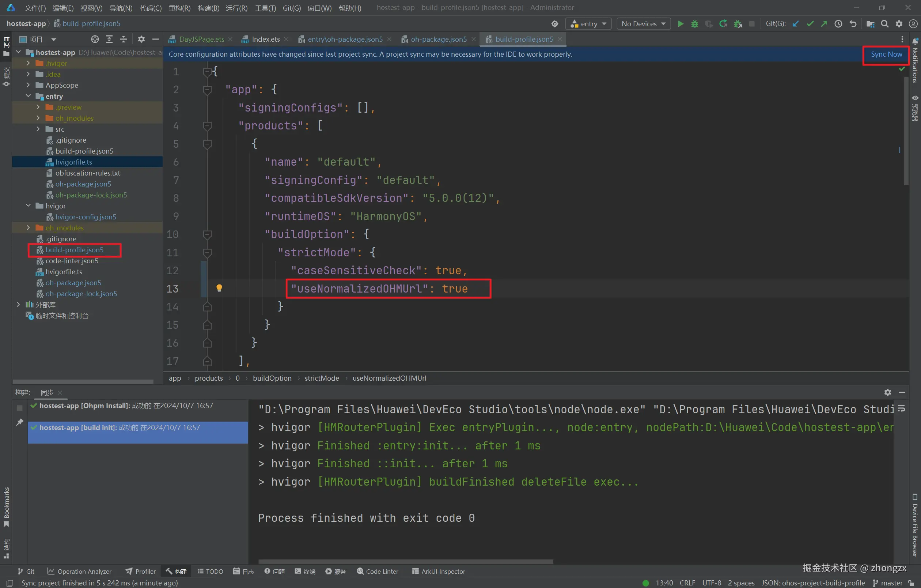Screen dimensions: 921x588
Task: Click the build output horizontal scrollbar
Action: coord(405,562)
